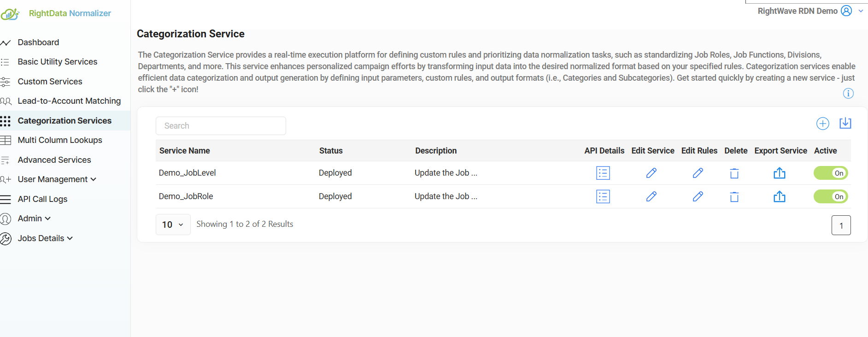Edit rules for Demo_JobRole

click(698, 196)
